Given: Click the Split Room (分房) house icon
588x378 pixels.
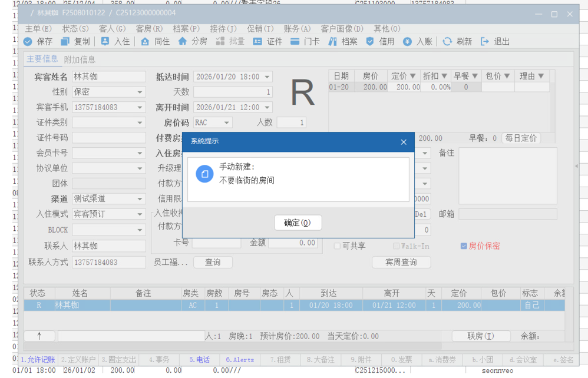Looking at the screenshot, I should pos(183,42).
